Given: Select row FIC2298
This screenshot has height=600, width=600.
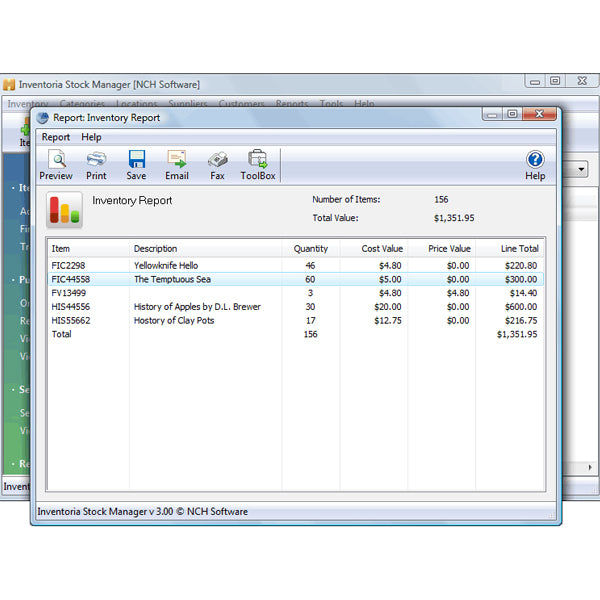Looking at the screenshot, I should [295, 266].
